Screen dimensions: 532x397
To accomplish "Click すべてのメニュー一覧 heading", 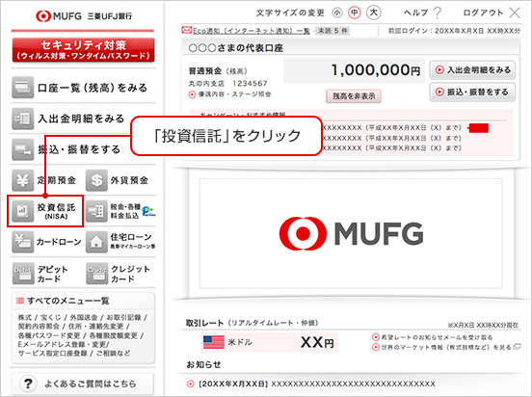I will (x=68, y=301).
